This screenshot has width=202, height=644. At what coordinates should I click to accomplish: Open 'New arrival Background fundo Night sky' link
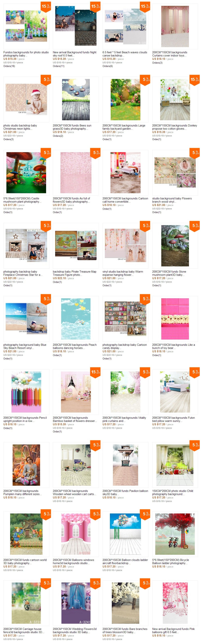(x=74, y=54)
